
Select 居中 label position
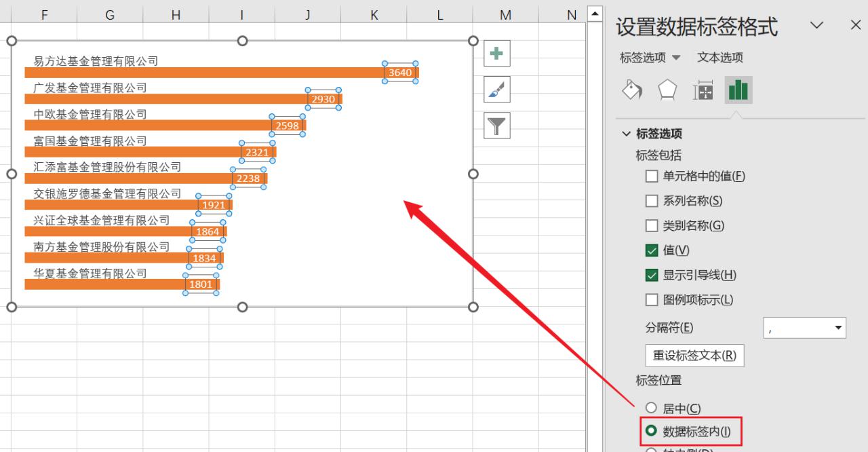652,408
